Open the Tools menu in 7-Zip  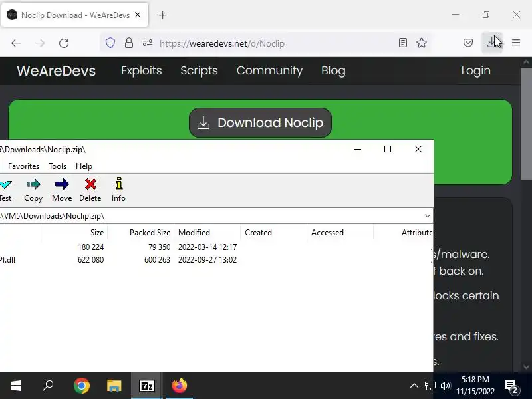coord(57,166)
